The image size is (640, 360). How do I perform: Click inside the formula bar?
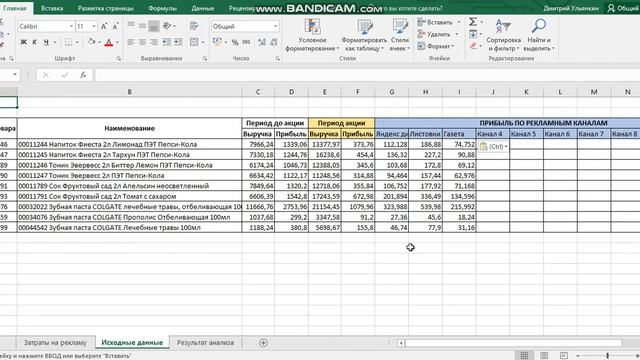pyautogui.click(x=367, y=75)
